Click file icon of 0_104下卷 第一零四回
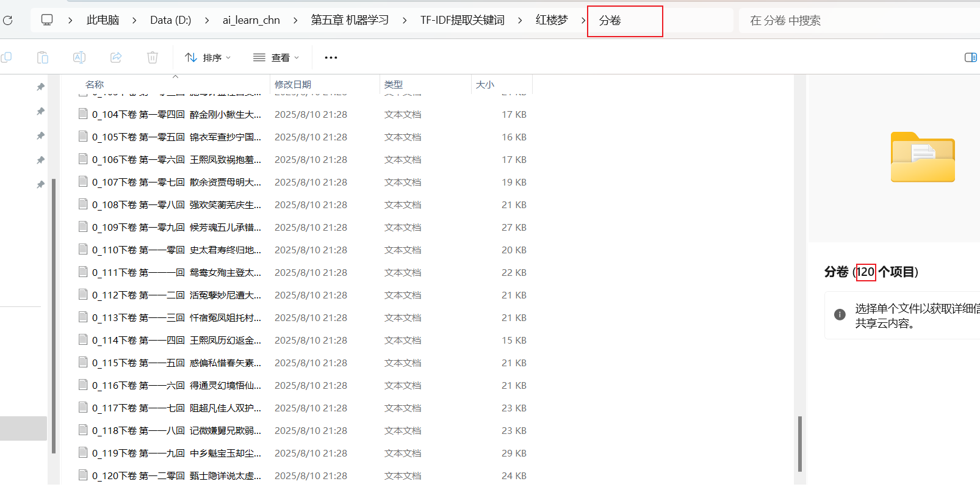Screen dimensions: 980x495 pyautogui.click(x=83, y=114)
